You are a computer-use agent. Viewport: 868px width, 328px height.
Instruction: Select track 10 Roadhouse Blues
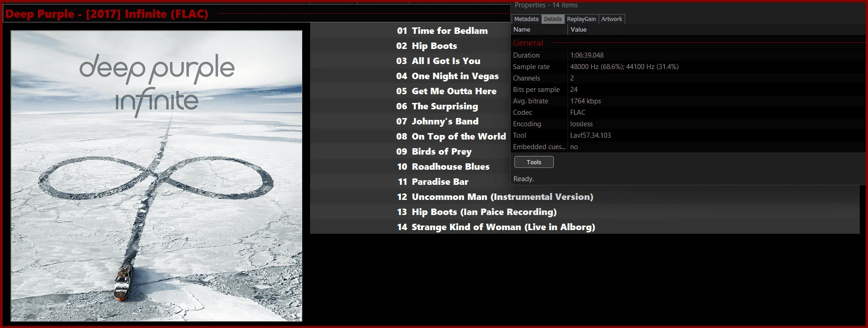pyautogui.click(x=443, y=167)
